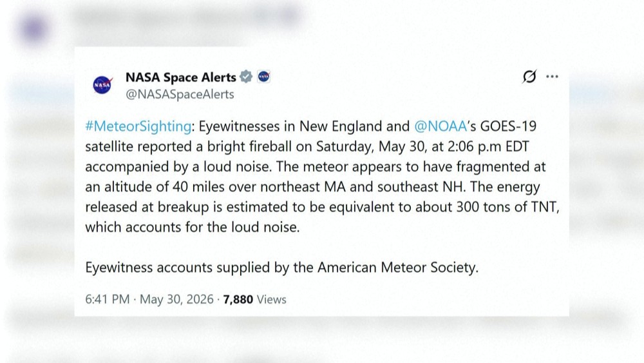Click the GOES-19 text in the post
The width and height of the screenshot is (644, 363).
pos(508,126)
